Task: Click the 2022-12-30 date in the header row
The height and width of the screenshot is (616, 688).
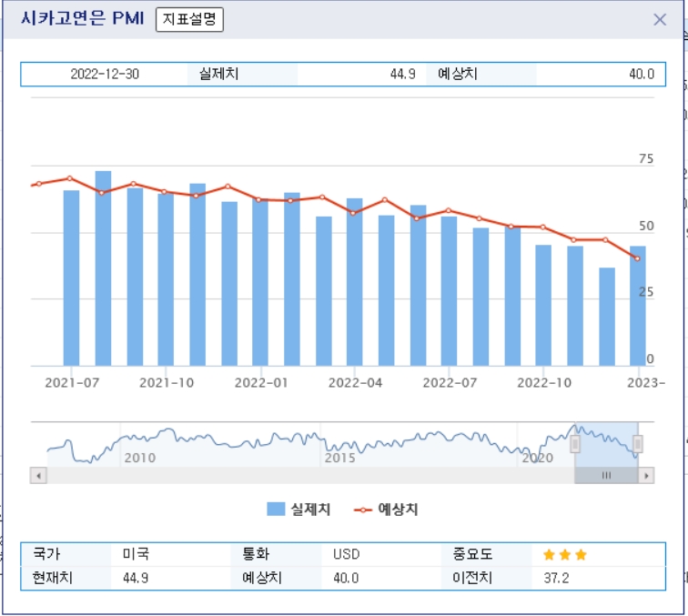Action: pyautogui.click(x=105, y=74)
